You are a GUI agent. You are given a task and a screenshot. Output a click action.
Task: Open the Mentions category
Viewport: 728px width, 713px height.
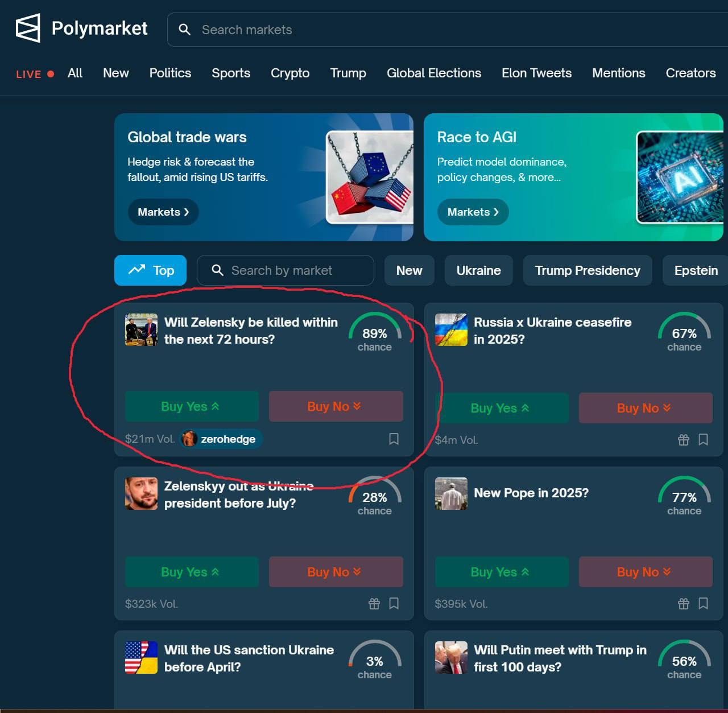[619, 73]
